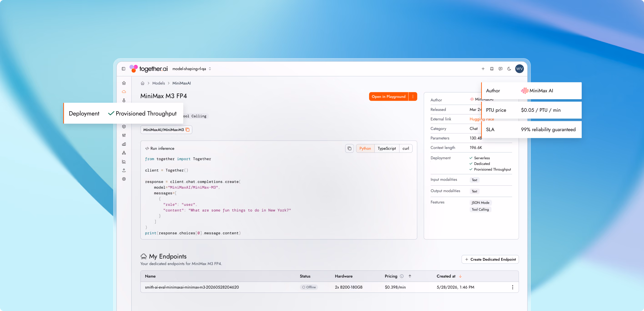Copy the MiniMaxAI/MiniMax-M3 model ID
This screenshot has width=644, height=311.
click(188, 130)
